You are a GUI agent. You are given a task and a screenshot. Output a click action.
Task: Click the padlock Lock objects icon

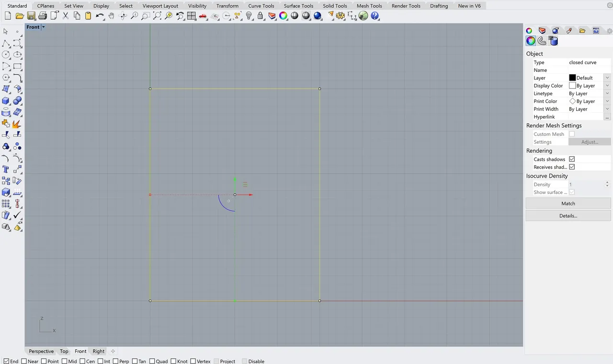pyautogui.click(x=260, y=16)
